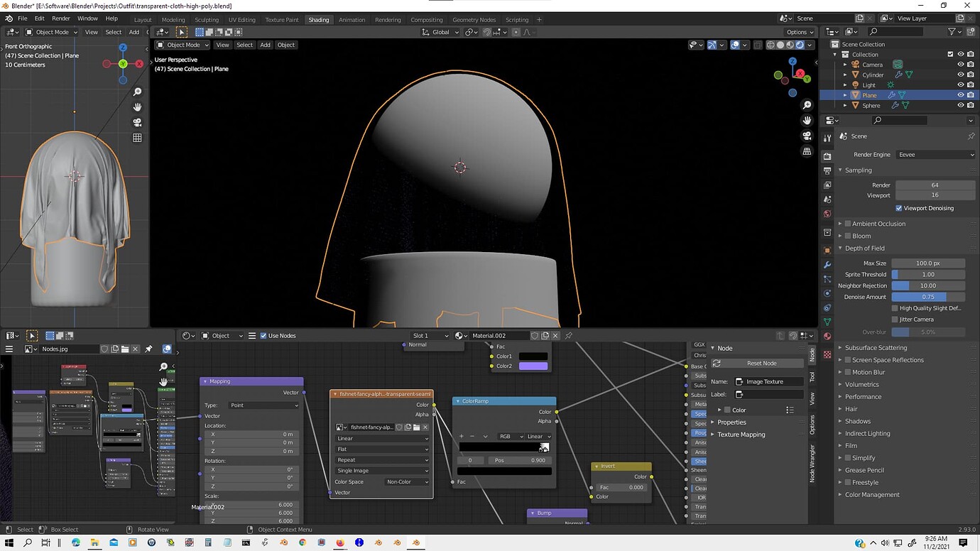Click the grid icon in left orthographic viewport
This screenshot has height=551, width=980.
click(137, 138)
